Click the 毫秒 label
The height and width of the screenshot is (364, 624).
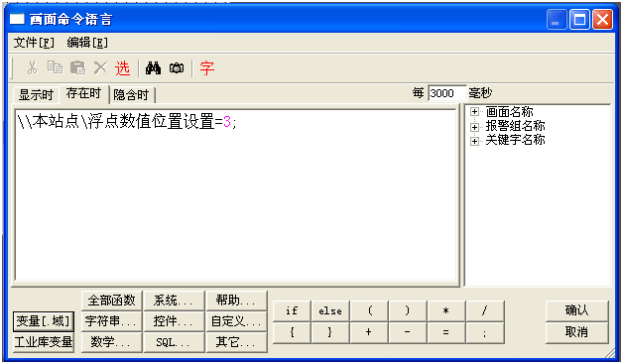pyautogui.click(x=480, y=93)
